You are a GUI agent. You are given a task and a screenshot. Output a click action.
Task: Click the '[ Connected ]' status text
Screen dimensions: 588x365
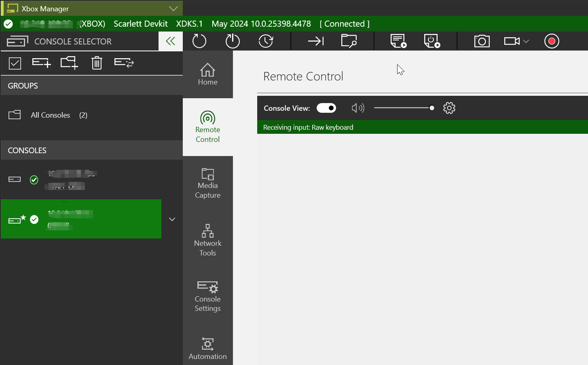click(345, 24)
